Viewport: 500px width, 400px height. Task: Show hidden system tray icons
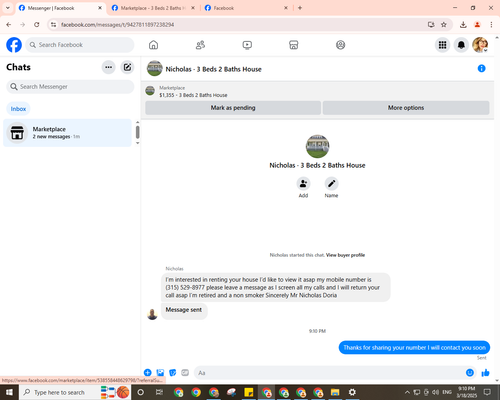(x=407, y=392)
